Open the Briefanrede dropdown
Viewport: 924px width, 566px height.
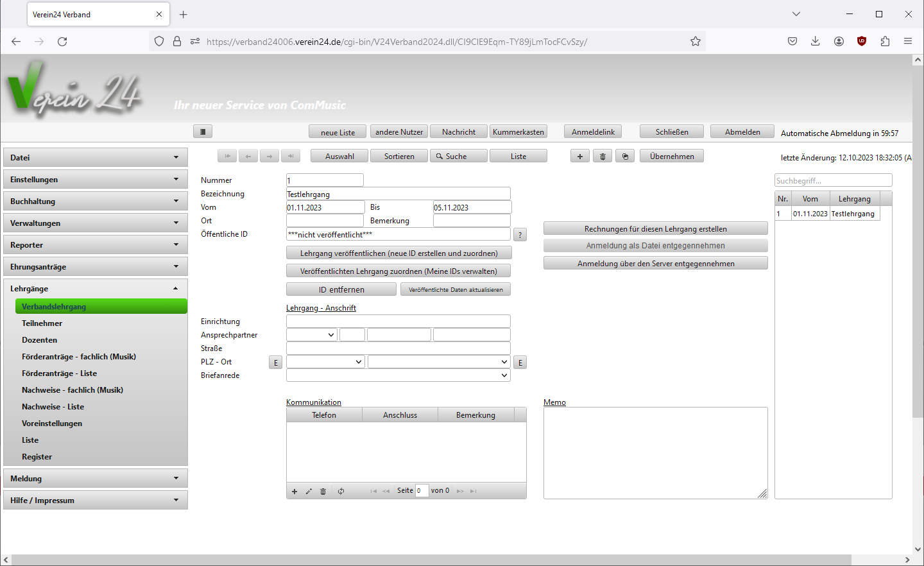click(x=398, y=375)
